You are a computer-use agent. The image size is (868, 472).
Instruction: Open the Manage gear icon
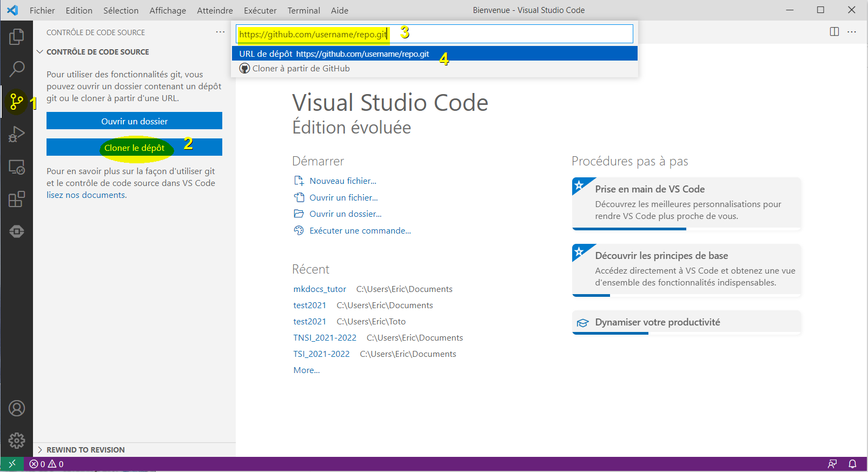17,441
